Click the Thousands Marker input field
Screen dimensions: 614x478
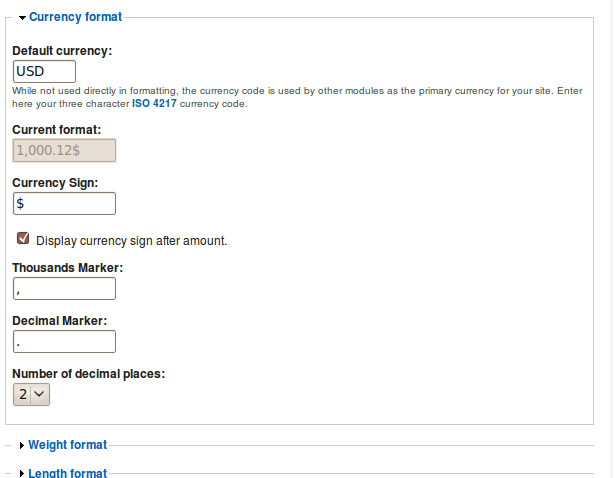64,289
